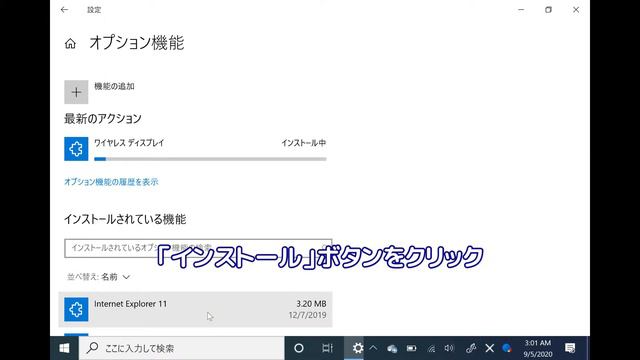Open the 並べ替え: 名前 sort dropdown
The width and height of the screenshot is (640, 360).
pos(98,277)
